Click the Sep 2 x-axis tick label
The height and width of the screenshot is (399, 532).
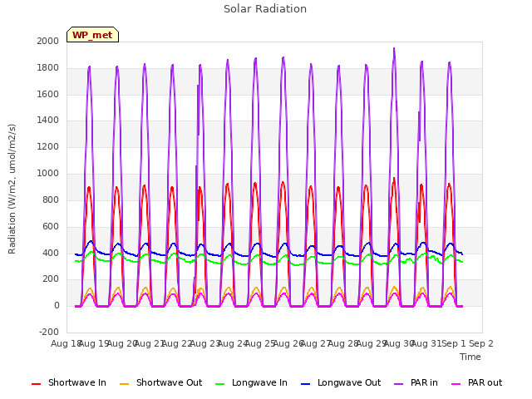pos(481,343)
